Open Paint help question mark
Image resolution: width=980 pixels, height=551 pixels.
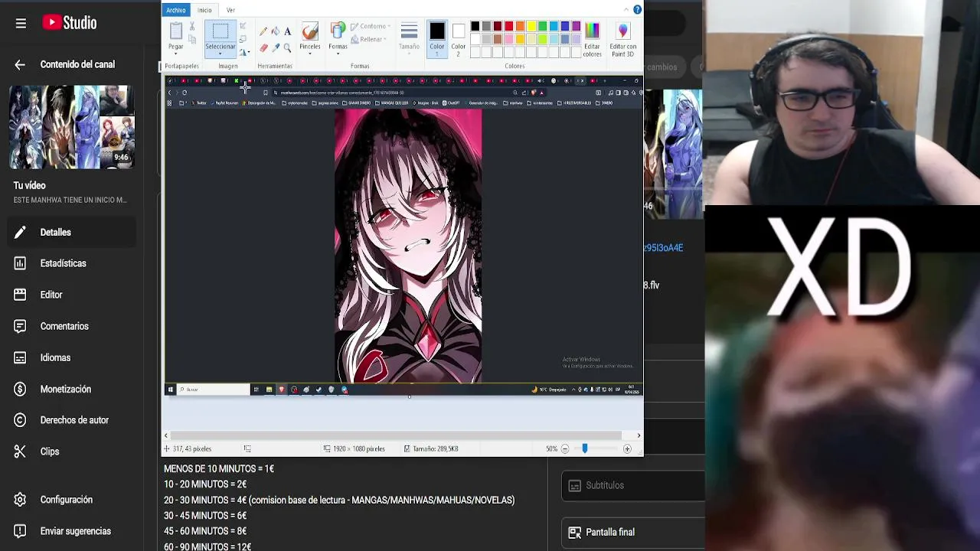coord(637,10)
